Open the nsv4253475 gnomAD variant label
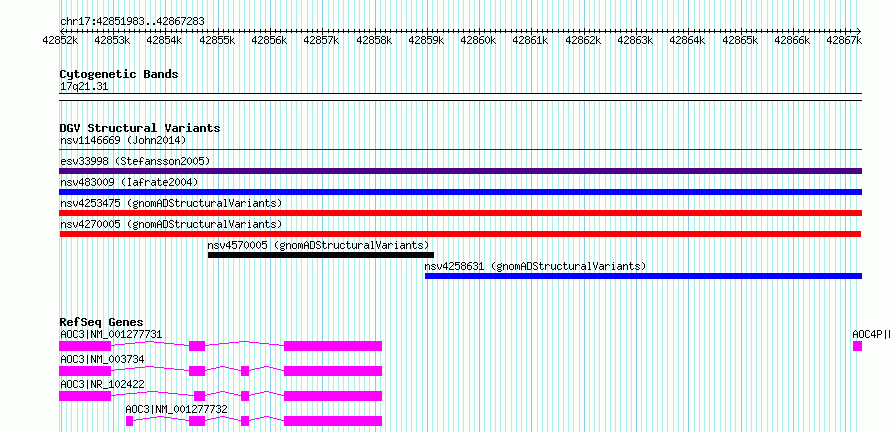The image size is (890, 432). (171, 203)
